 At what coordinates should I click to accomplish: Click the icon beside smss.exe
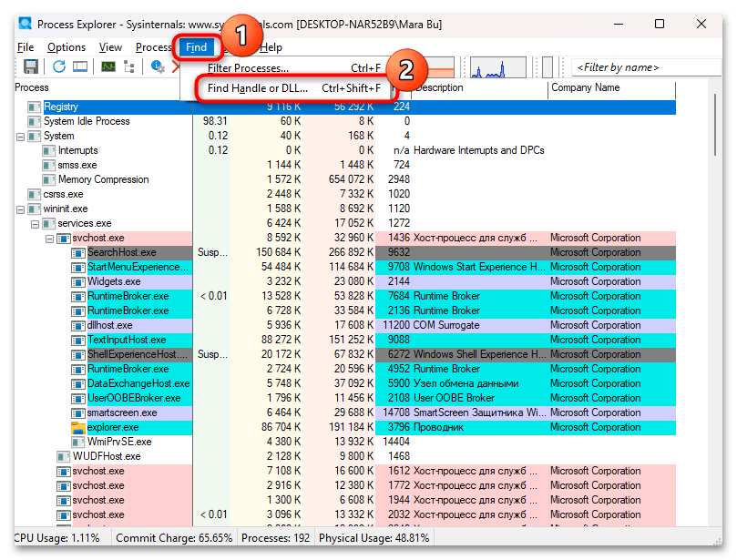[49, 166]
